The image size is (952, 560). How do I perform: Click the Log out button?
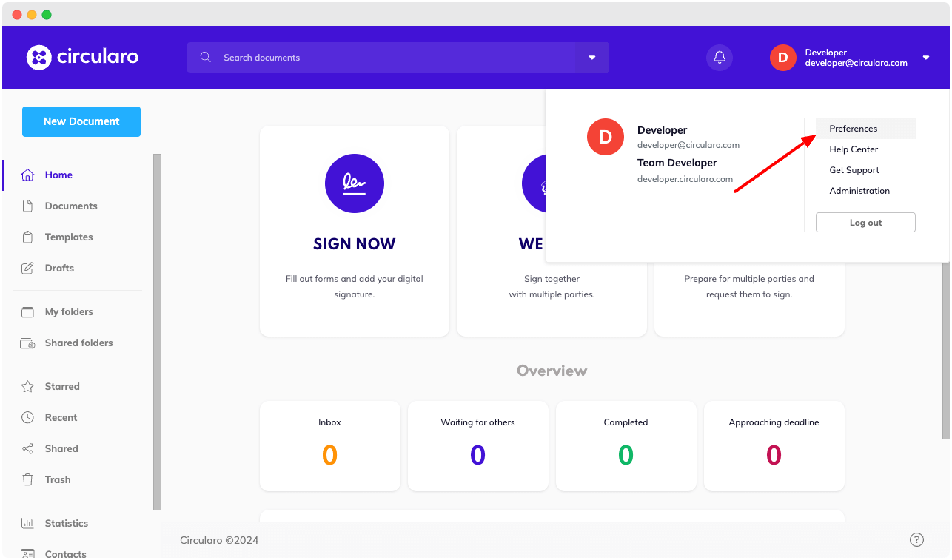pyautogui.click(x=865, y=223)
